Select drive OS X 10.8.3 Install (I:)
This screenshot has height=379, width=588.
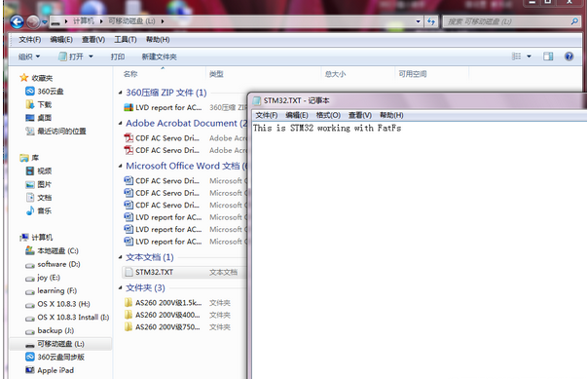(67, 317)
